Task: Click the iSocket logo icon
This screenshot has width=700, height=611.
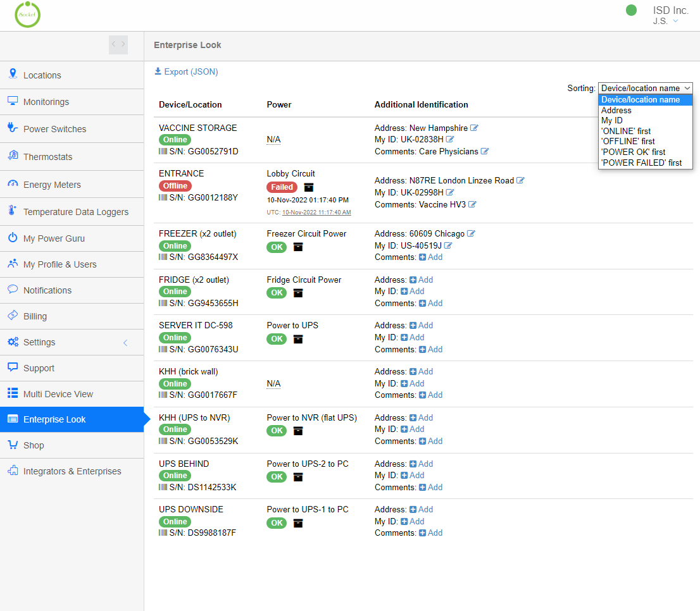Action: (x=28, y=15)
